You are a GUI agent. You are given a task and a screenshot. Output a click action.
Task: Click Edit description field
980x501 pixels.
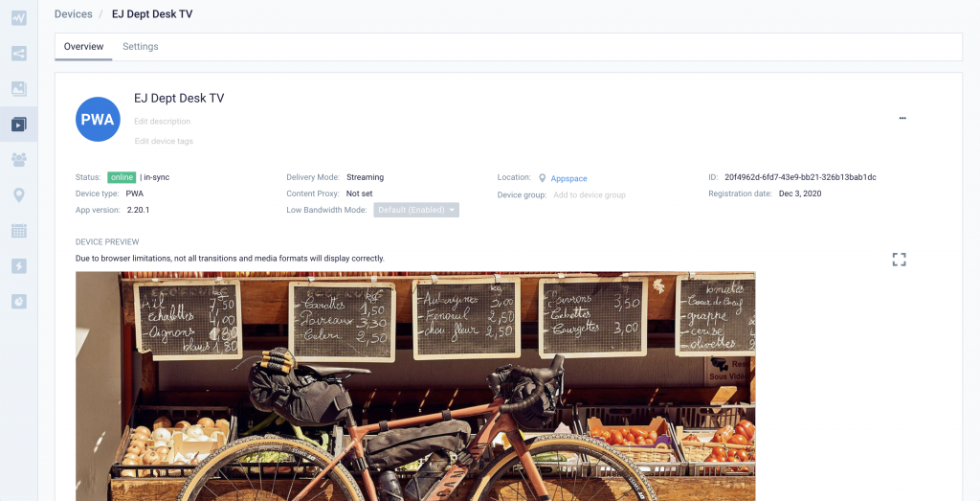pos(163,122)
